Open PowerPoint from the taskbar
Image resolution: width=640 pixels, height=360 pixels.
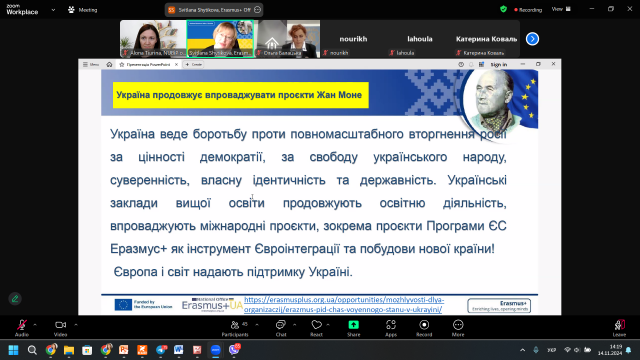pyautogui.click(x=124, y=350)
